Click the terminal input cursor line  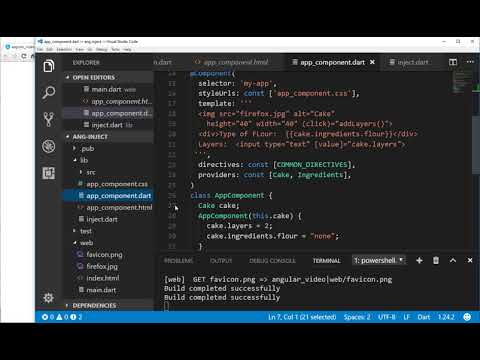166,306
